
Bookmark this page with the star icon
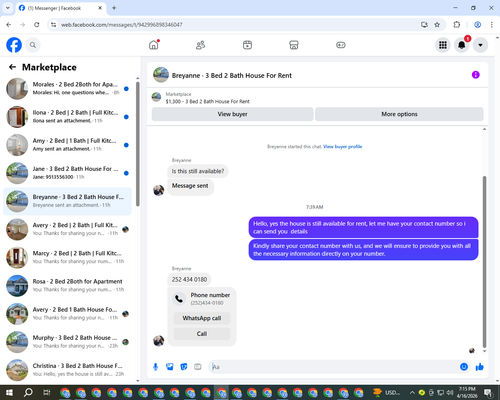[x=437, y=25]
